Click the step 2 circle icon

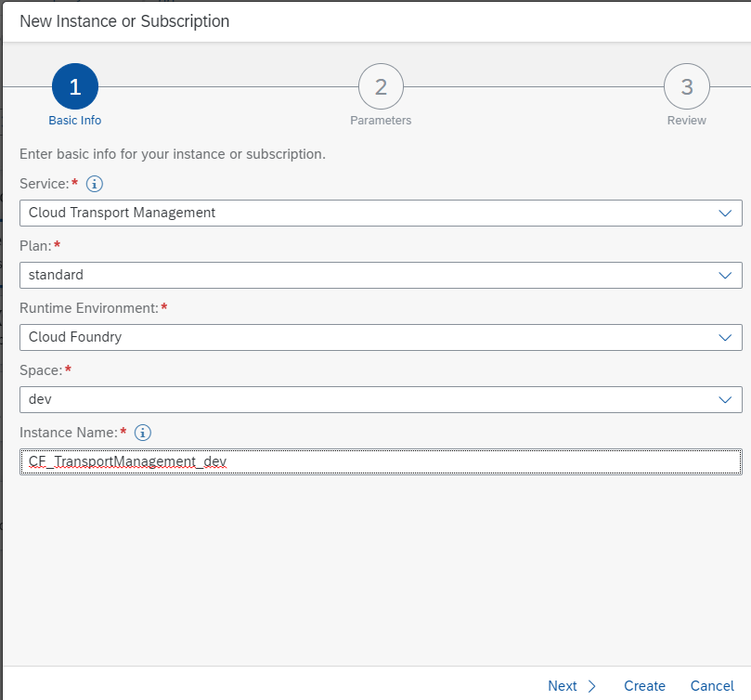pos(381,87)
